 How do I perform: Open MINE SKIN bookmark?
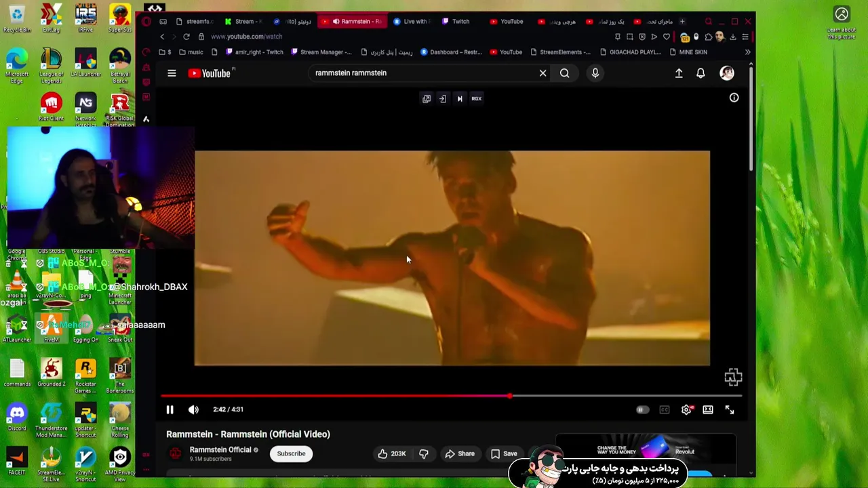coord(688,52)
